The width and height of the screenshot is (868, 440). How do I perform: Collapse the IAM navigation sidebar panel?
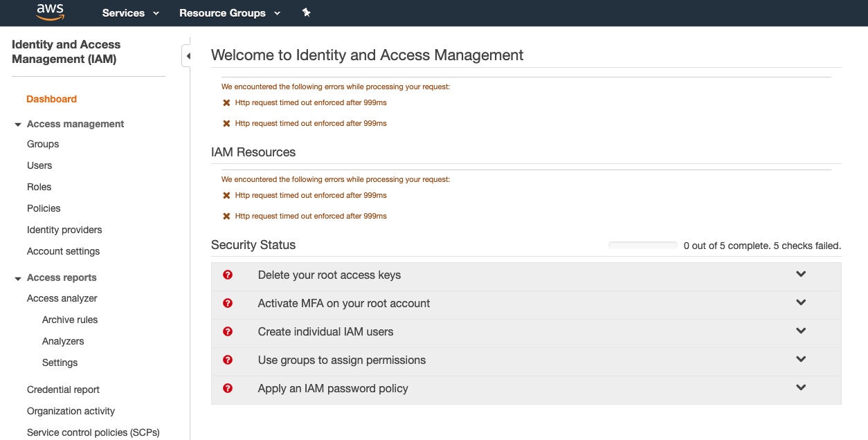click(188, 55)
